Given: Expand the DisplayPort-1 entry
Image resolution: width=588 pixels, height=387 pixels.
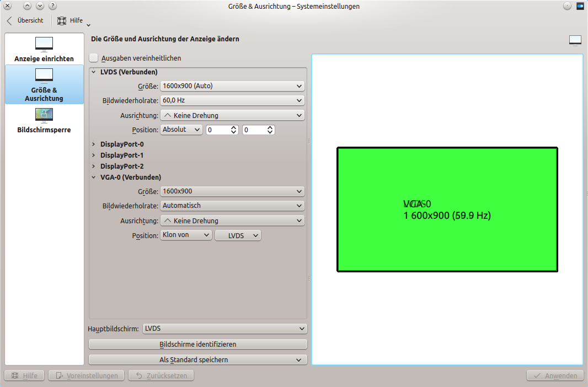Looking at the screenshot, I should [94, 155].
